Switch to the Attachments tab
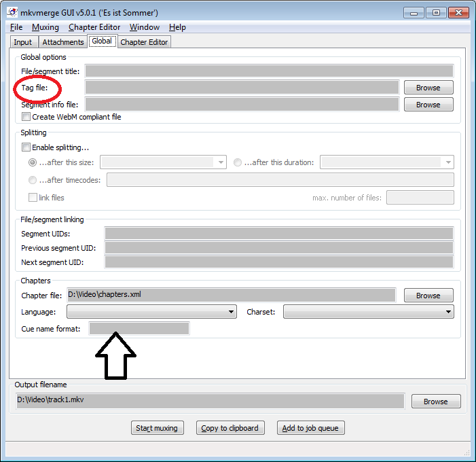476x462 pixels. pos(63,42)
